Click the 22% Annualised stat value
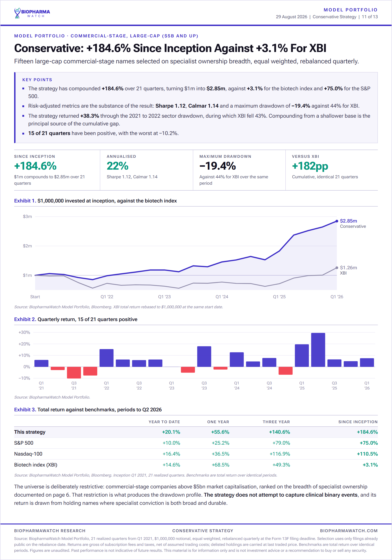This screenshot has width=392, height=560. pyautogui.click(x=118, y=166)
